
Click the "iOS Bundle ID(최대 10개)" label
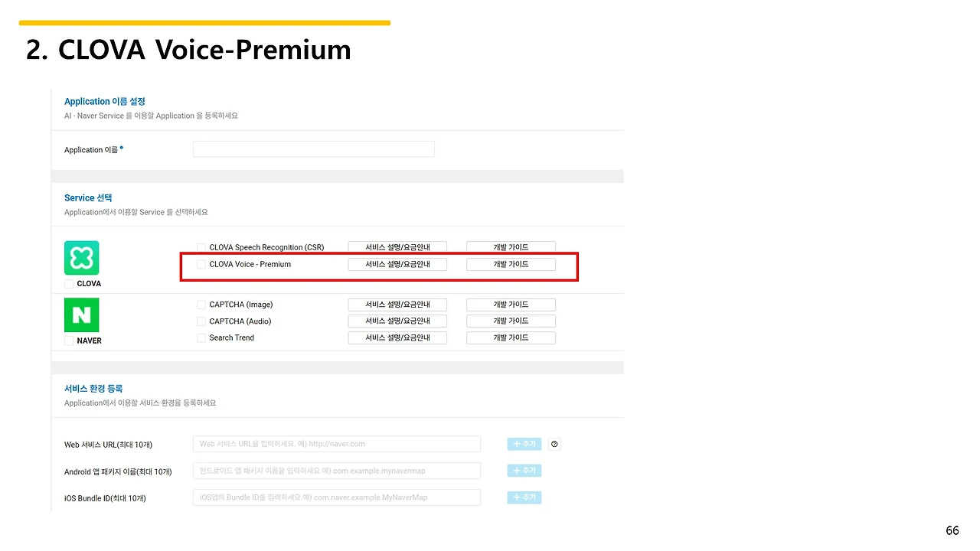105,498
